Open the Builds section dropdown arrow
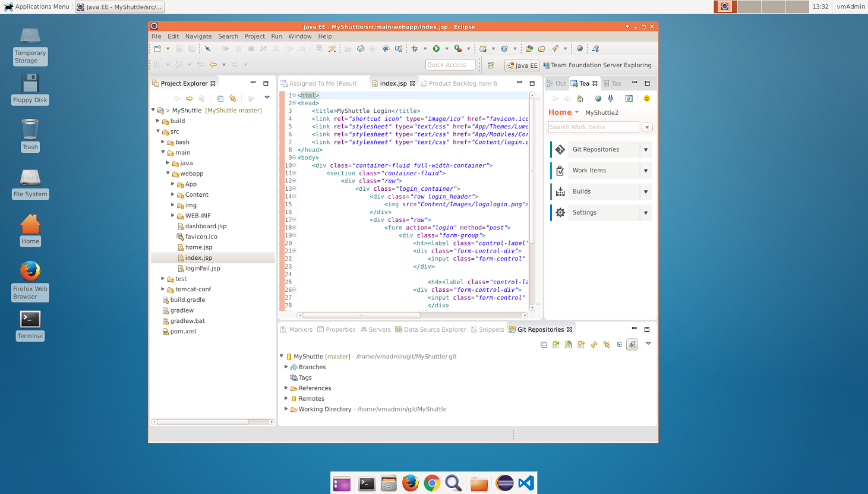The height and width of the screenshot is (494, 868). pyautogui.click(x=646, y=191)
